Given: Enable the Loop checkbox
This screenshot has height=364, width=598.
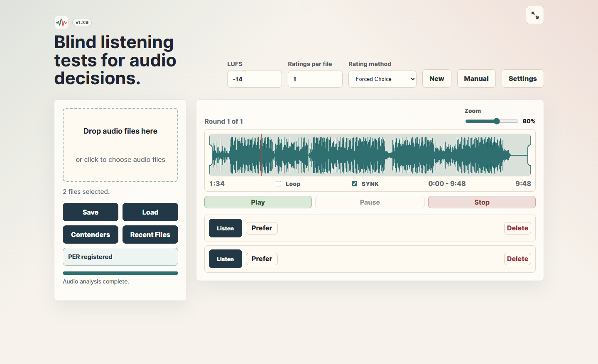Looking at the screenshot, I should coord(279,184).
